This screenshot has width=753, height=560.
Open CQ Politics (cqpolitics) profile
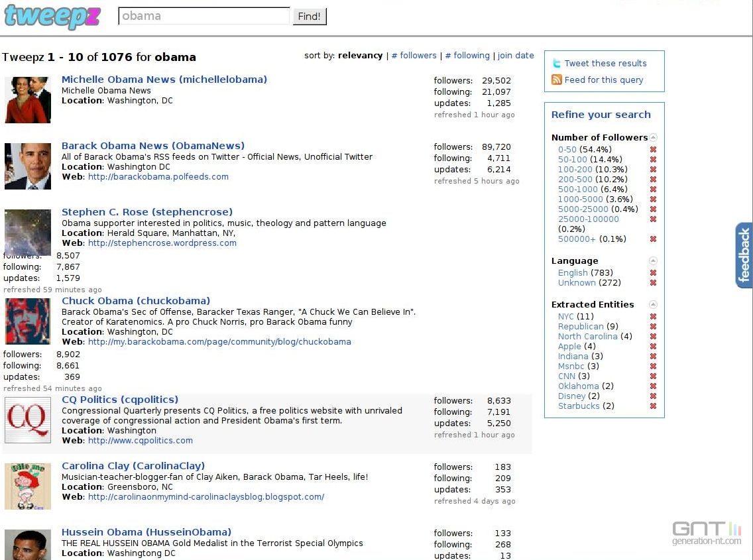tap(119, 400)
